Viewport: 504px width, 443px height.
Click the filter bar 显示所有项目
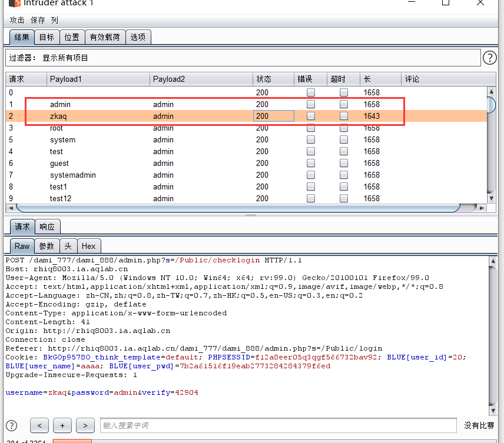click(243, 58)
